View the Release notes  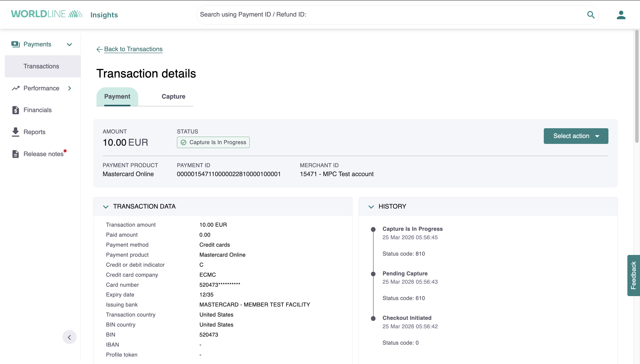click(44, 154)
